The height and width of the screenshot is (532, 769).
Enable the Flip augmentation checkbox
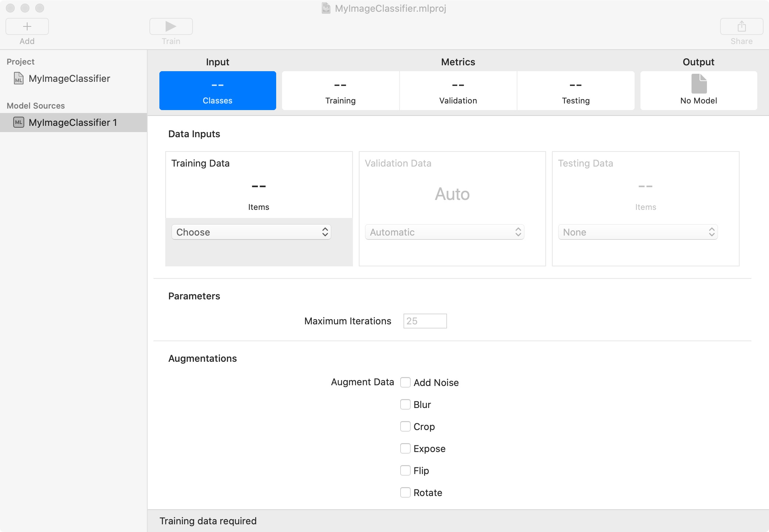click(x=405, y=470)
